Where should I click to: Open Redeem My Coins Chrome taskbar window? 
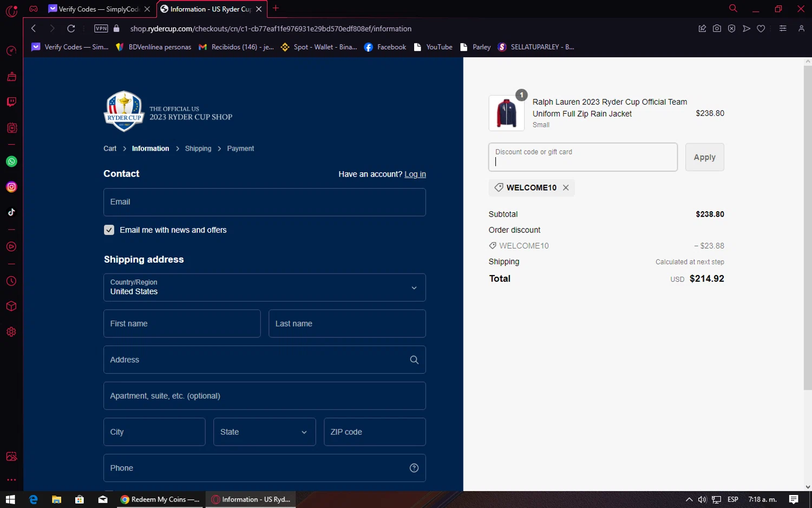(161, 499)
